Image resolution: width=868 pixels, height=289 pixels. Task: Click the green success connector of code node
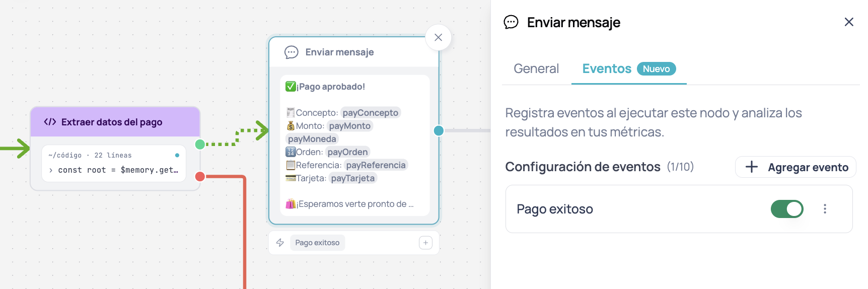point(200,144)
